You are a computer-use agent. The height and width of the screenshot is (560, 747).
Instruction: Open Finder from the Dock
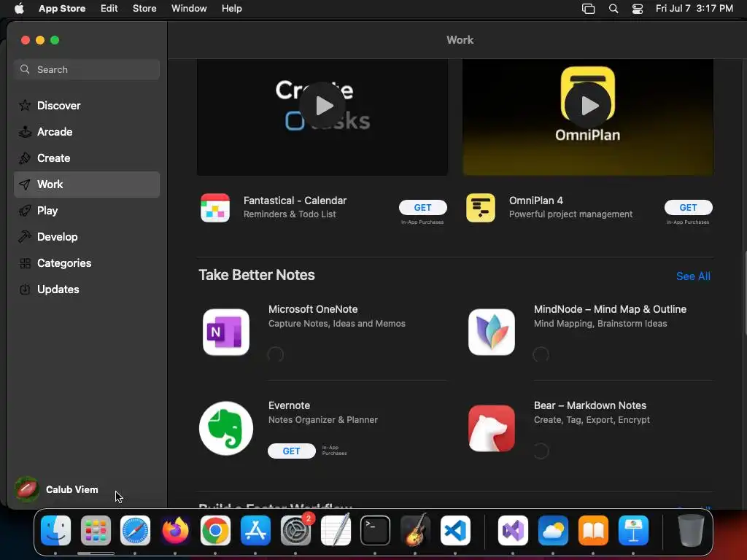55,530
